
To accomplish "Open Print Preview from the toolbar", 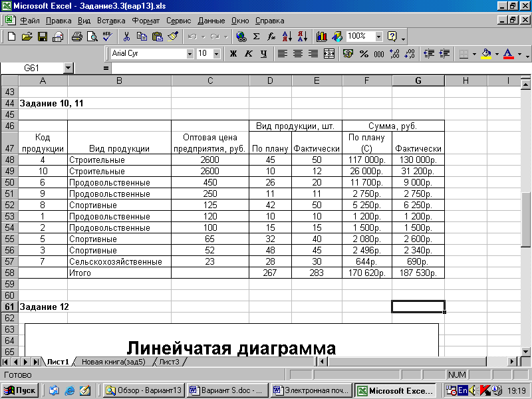I will (x=92, y=37).
